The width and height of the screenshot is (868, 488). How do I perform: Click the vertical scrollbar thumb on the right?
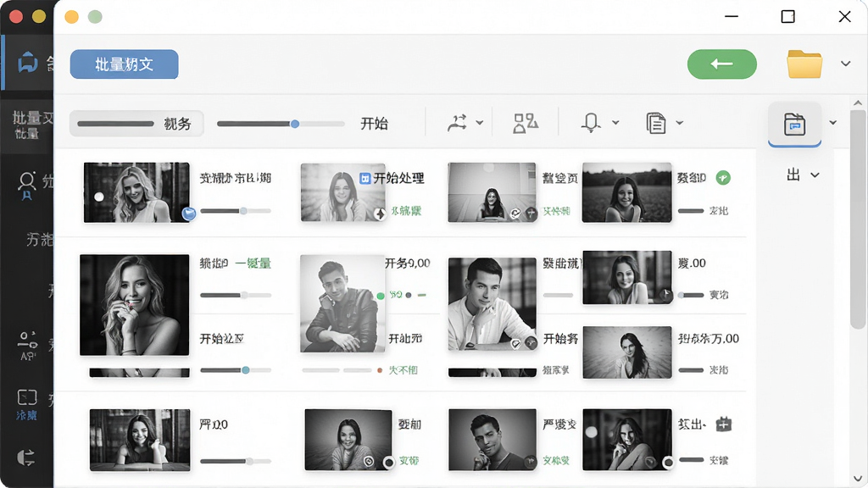858,219
